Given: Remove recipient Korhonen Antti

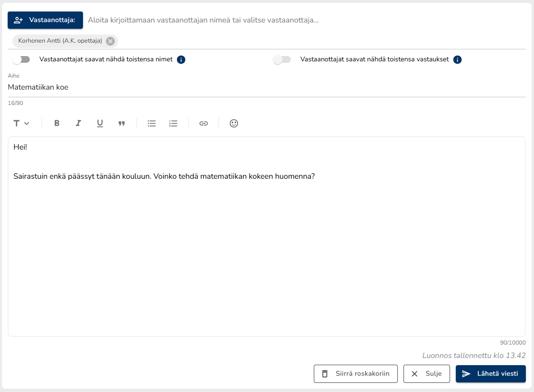Looking at the screenshot, I should [x=110, y=41].
